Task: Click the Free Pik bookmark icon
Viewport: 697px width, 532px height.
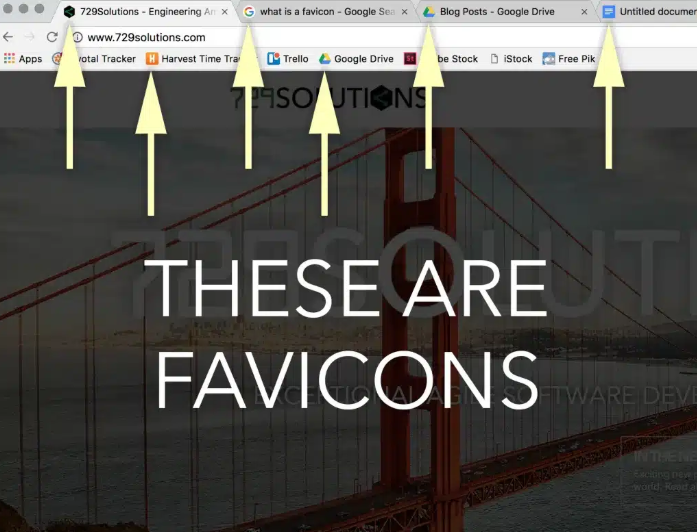Action: [549, 58]
